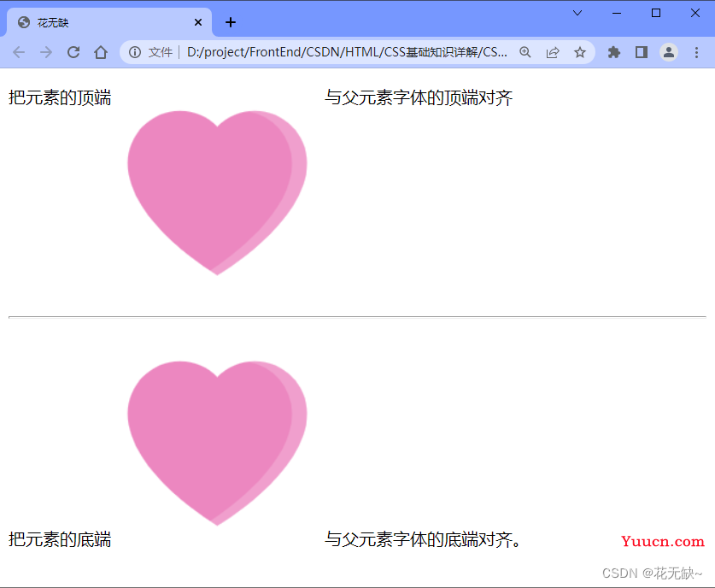Click the browser back arrow
The height and width of the screenshot is (588, 715).
pos(19,52)
